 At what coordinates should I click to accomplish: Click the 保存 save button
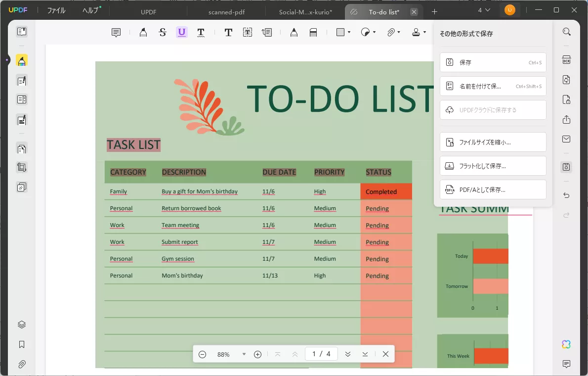493,62
